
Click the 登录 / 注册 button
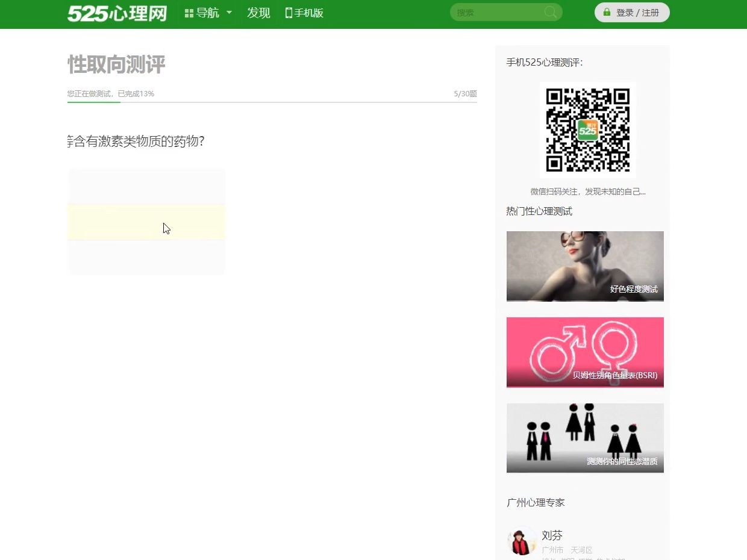632,11
